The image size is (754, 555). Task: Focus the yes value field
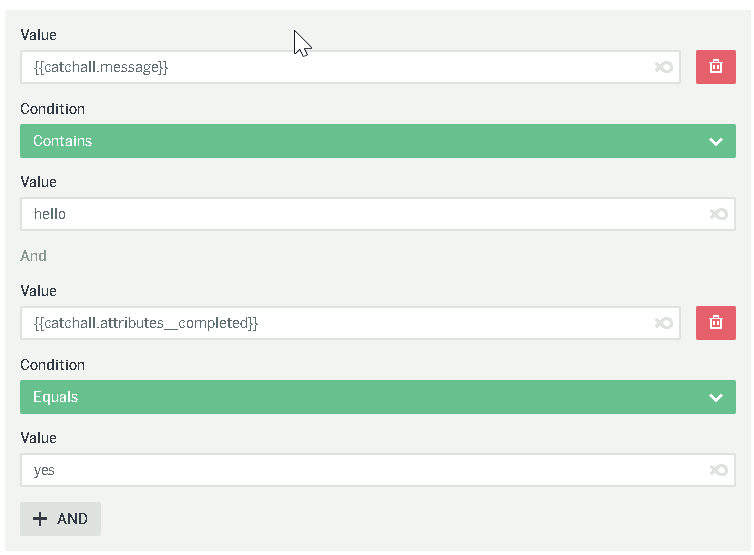point(378,470)
